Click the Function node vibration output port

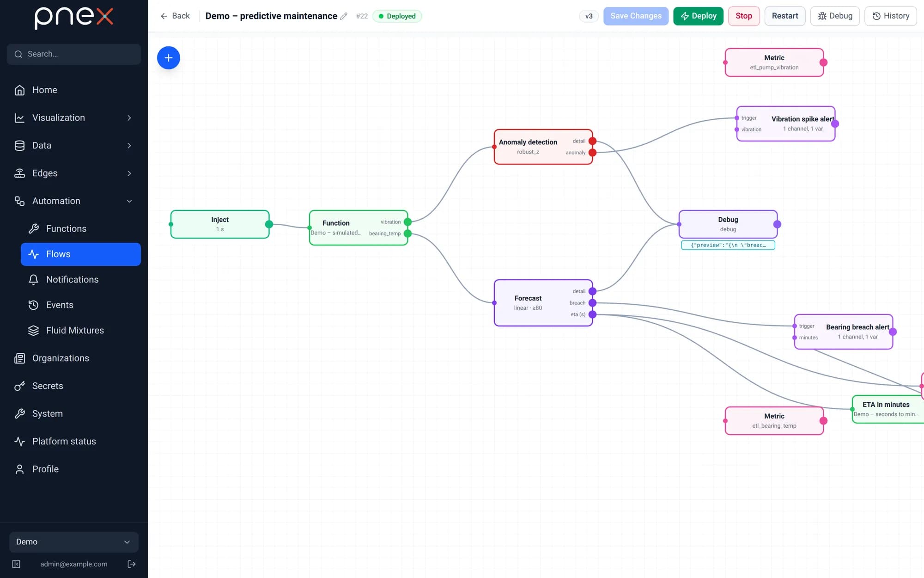coord(407,222)
